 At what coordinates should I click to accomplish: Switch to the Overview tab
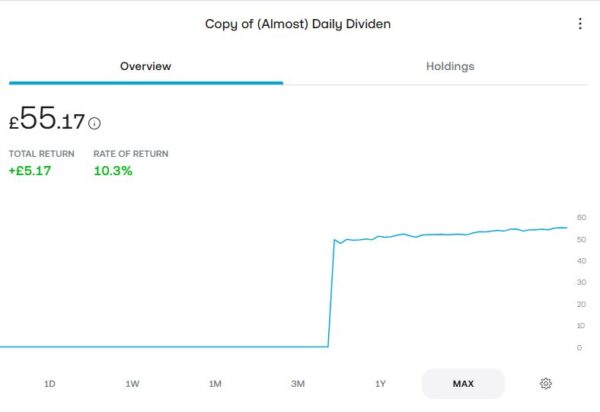pos(145,66)
